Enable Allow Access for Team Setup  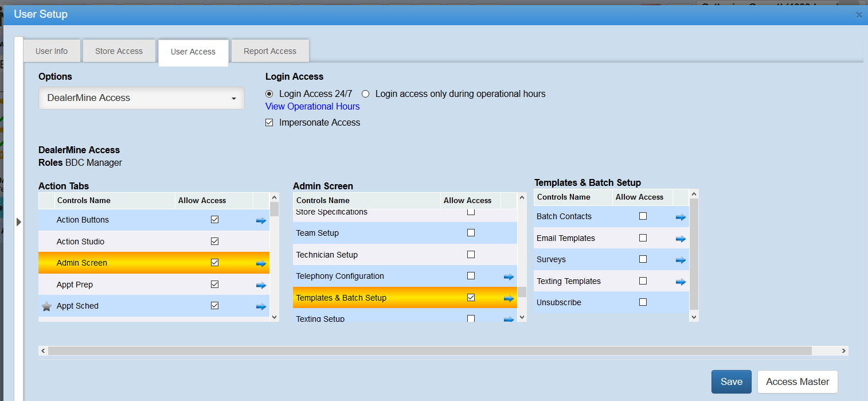[471, 233]
